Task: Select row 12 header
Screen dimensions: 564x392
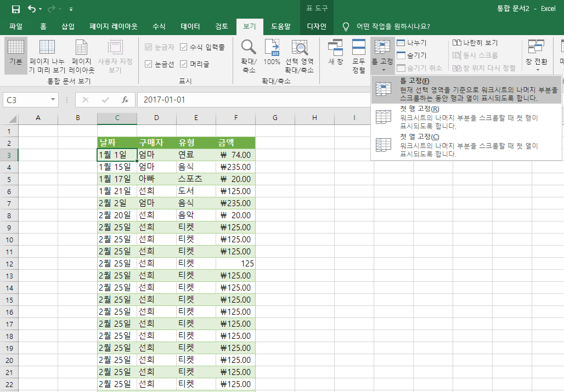Action: point(9,264)
